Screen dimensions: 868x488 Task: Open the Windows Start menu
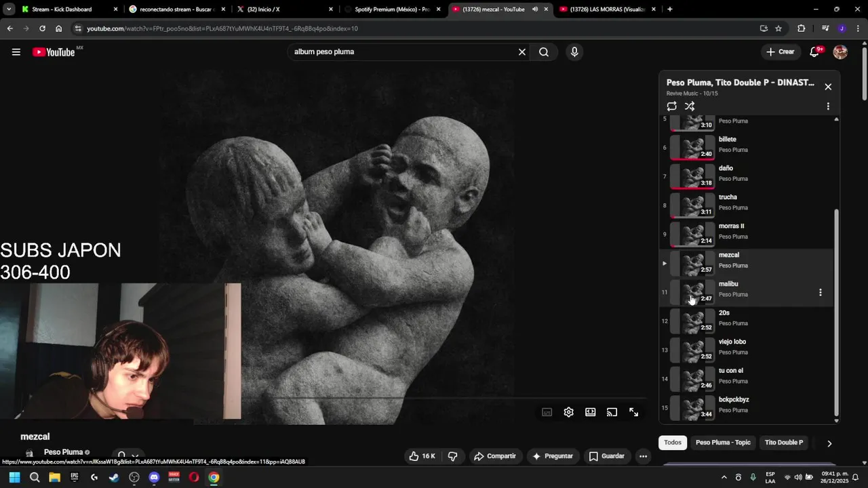pos(14,477)
